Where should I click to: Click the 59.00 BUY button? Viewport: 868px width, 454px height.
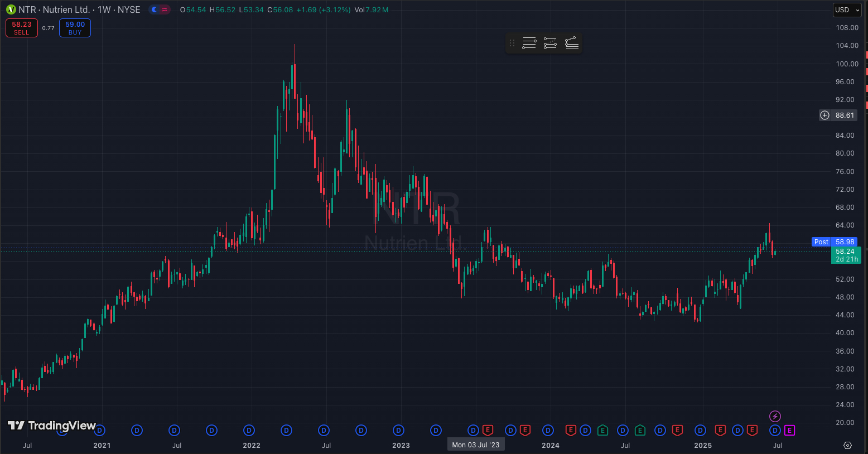coord(75,28)
